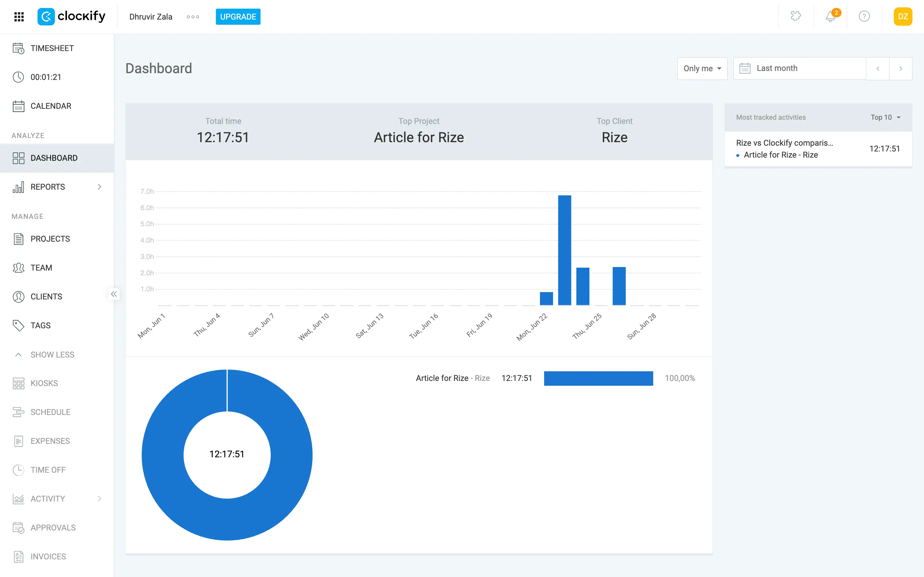Go to the next date period

(900, 69)
